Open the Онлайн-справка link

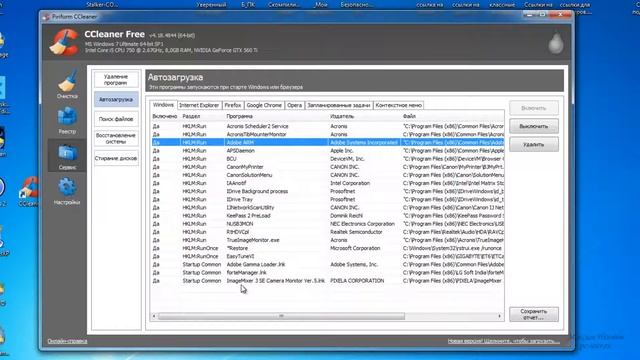(x=67, y=341)
